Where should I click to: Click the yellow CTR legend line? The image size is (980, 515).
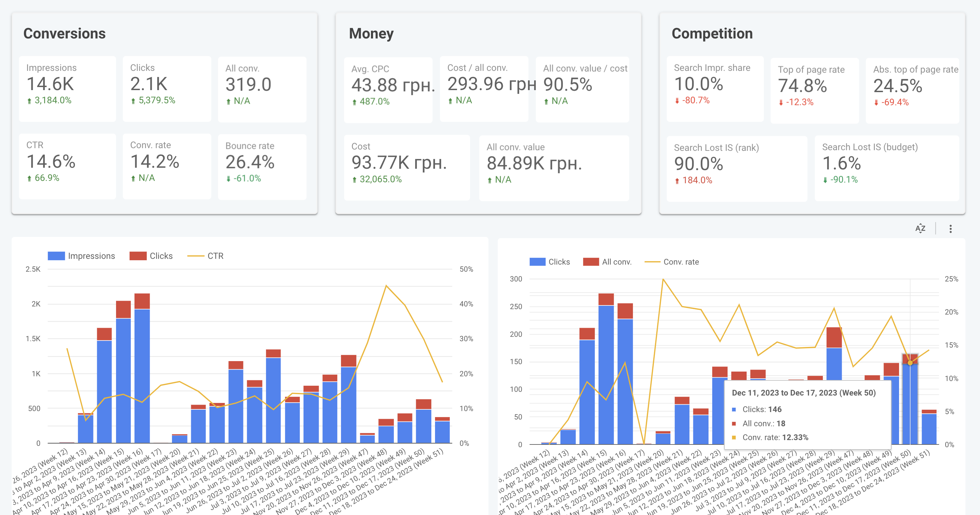pyautogui.click(x=196, y=256)
